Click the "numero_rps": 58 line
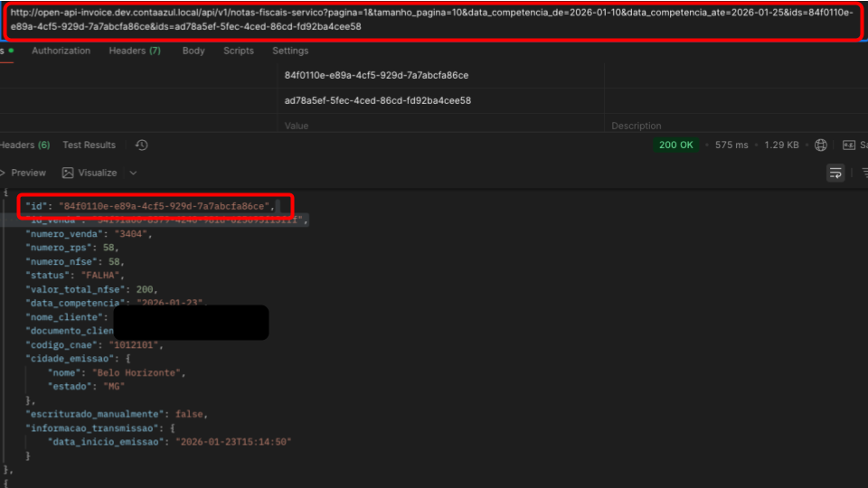This screenshot has height=488, width=868. pyautogui.click(x=72, y=248)
